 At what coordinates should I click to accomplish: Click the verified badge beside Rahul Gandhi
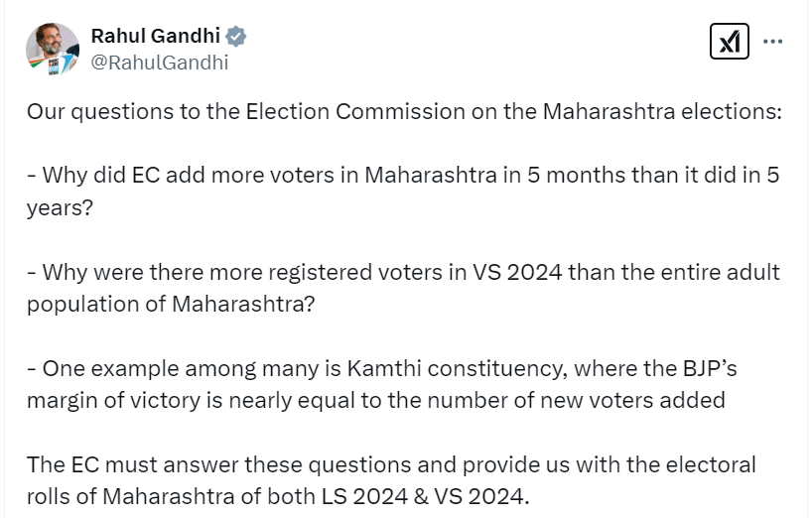(236, 37)
